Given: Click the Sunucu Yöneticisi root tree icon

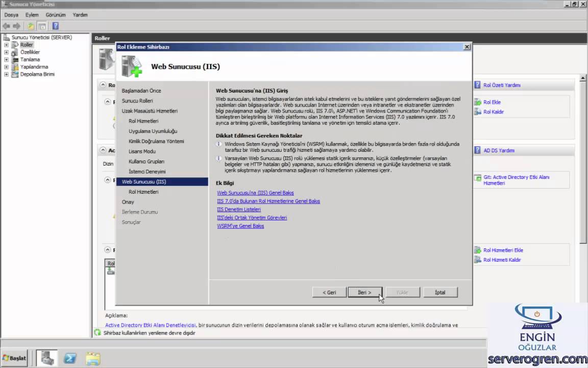Looking at the screenshot, I should tap(6, 37).
